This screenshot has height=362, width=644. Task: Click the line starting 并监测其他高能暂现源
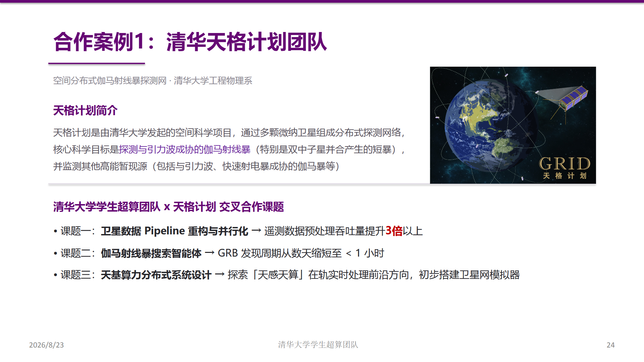(x=196, y=166)
